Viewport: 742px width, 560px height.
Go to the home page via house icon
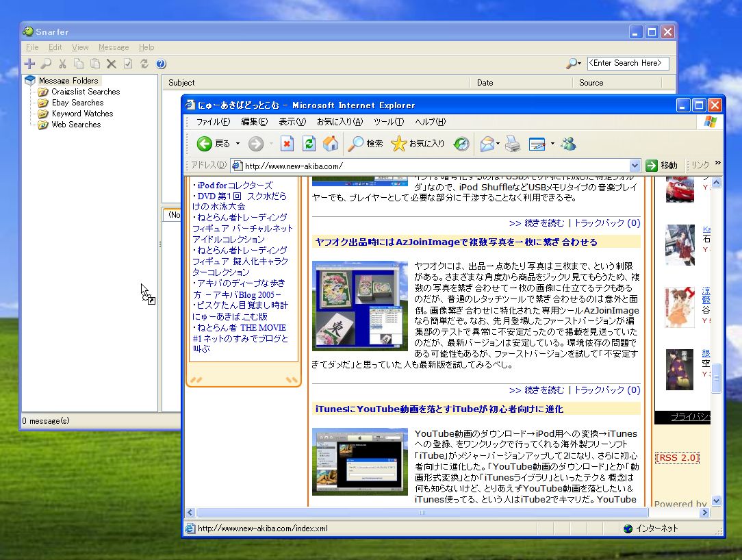tap(331, 144)
